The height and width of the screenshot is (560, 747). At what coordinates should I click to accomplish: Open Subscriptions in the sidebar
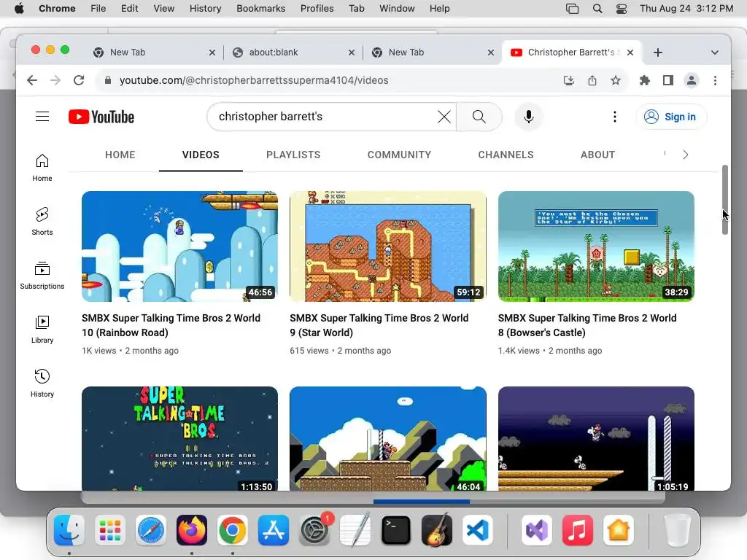tap(42, 276)
